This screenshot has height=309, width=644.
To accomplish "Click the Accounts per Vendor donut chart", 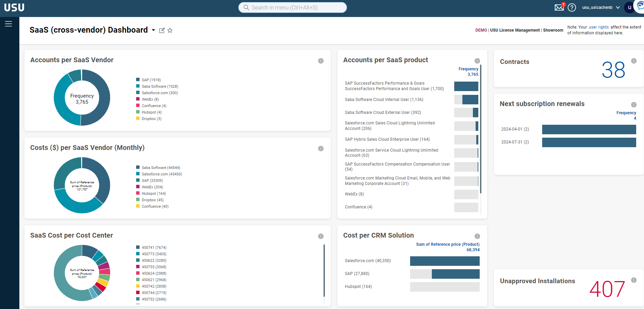I will (x=82, y=98).
